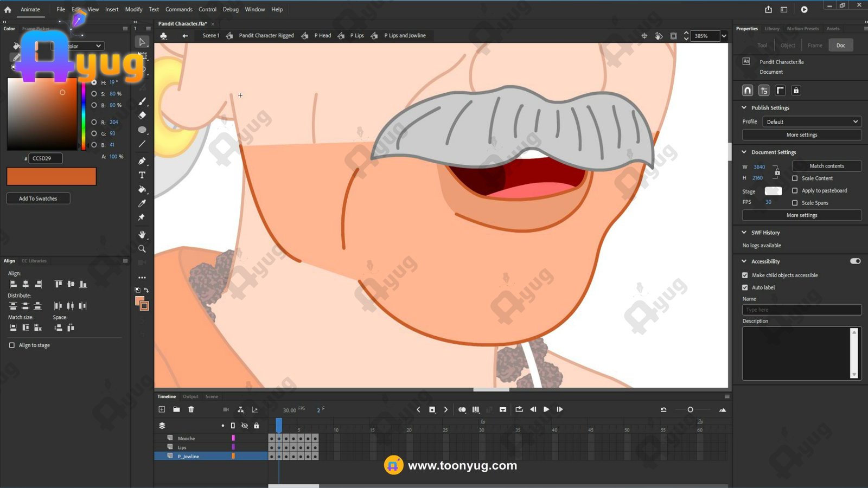868x488 pixels.
Task: Turn off the Accessibility toggle switch
Action: tap(855, 261)
